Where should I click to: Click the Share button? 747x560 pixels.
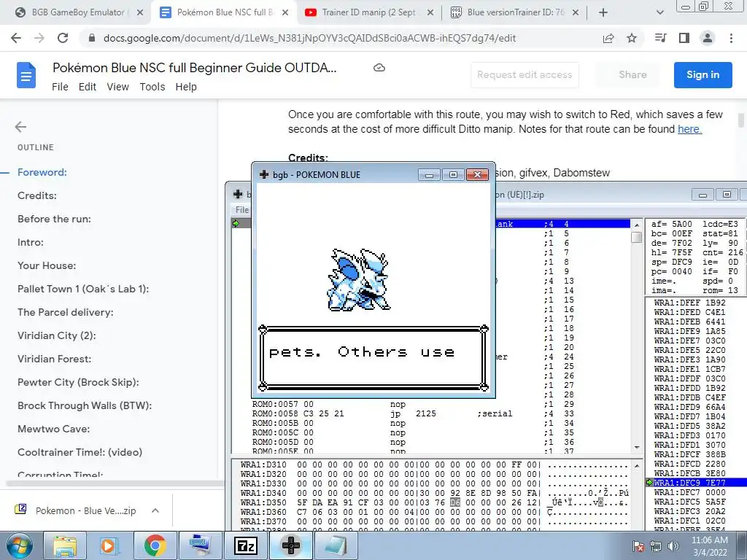(632, 75)
